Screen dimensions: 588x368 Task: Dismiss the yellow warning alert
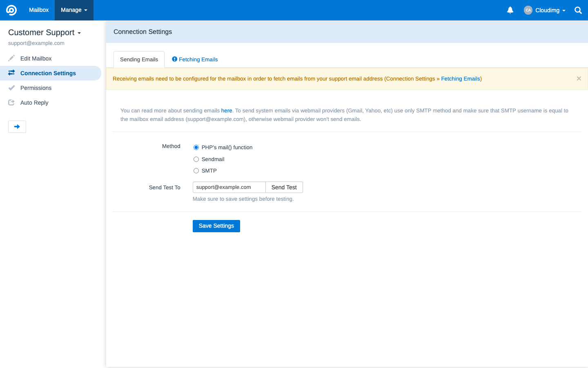[579, 79]
